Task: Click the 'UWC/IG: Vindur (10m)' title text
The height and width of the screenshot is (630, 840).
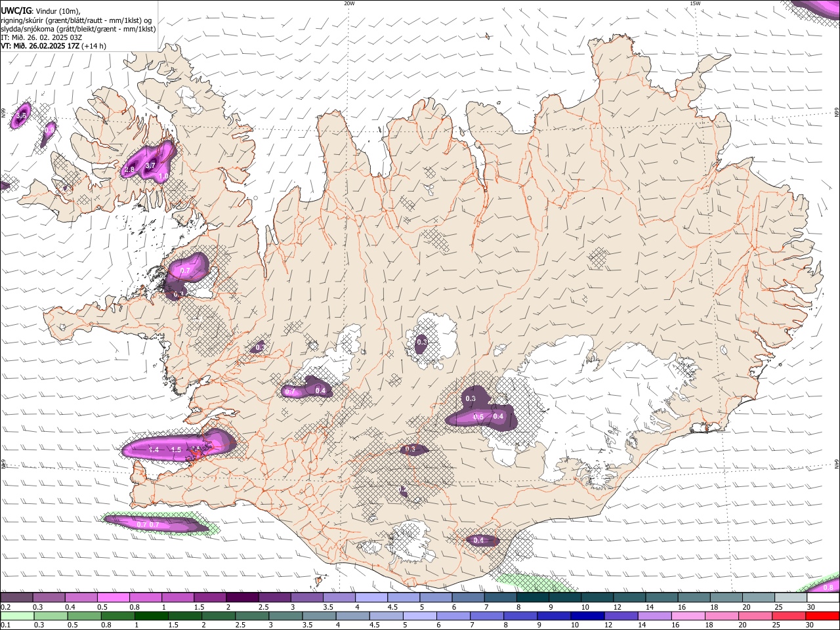Action: click(x=41, y=11)
